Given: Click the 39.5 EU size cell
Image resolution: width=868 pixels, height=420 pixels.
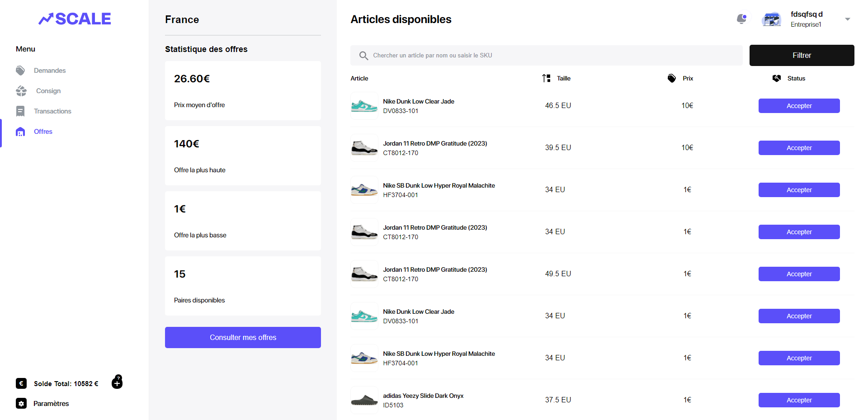Looking at the screenshot, I should (x=558, y=147).
